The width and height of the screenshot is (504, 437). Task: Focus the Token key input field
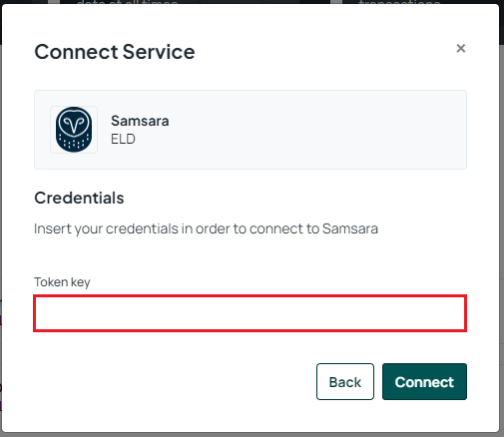[250, 313]
